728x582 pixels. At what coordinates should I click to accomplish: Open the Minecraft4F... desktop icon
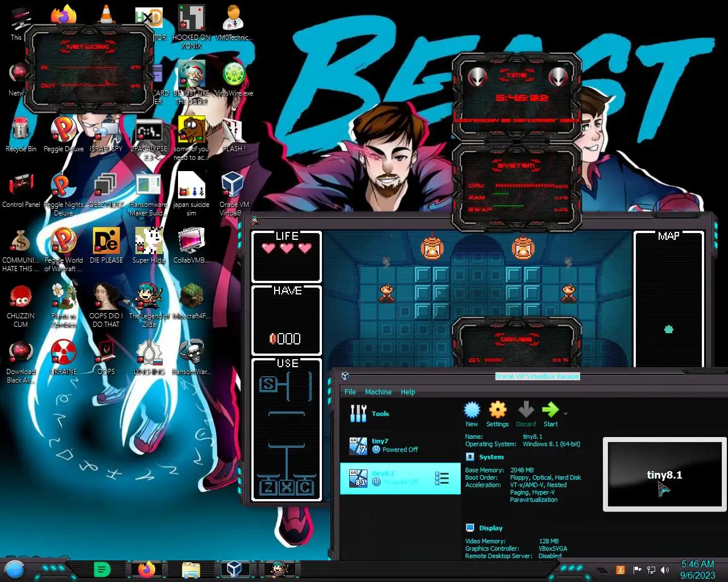[x=191, y=302]
